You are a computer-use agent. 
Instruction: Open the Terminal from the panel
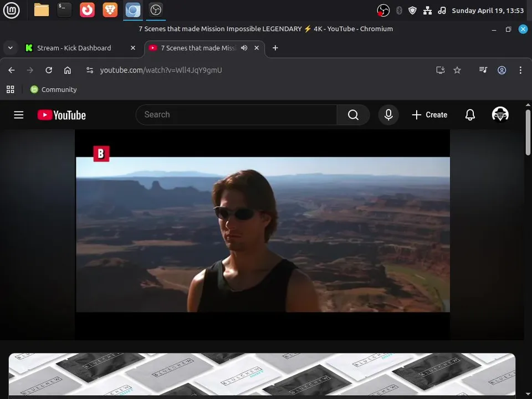click(x=64, y=10)
